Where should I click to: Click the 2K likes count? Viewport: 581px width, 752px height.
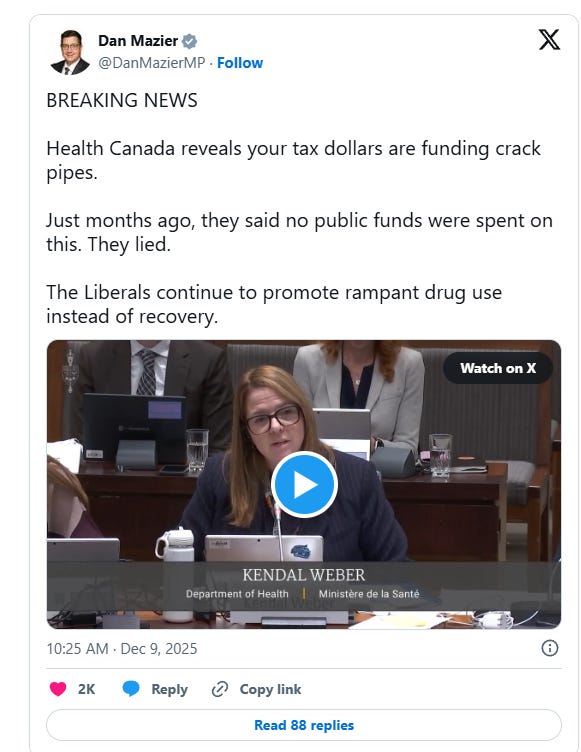click(86, 689)
